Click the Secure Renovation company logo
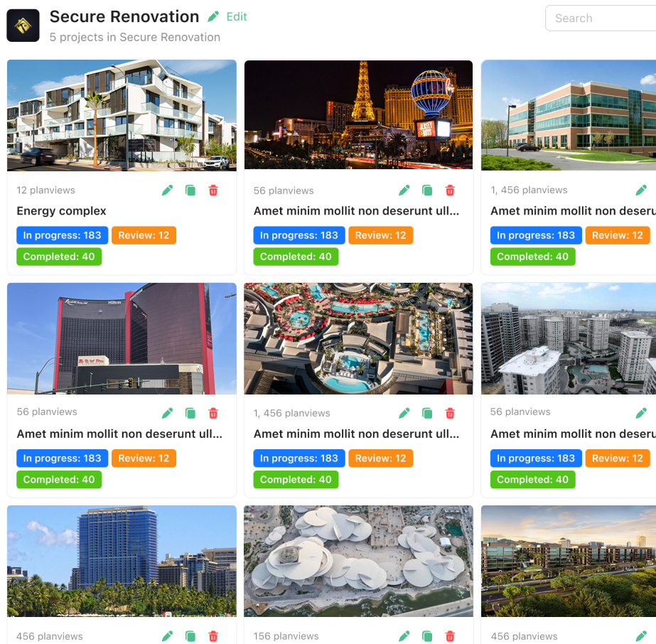This screenshot has height=644, width=656. [x=23, y=26]
